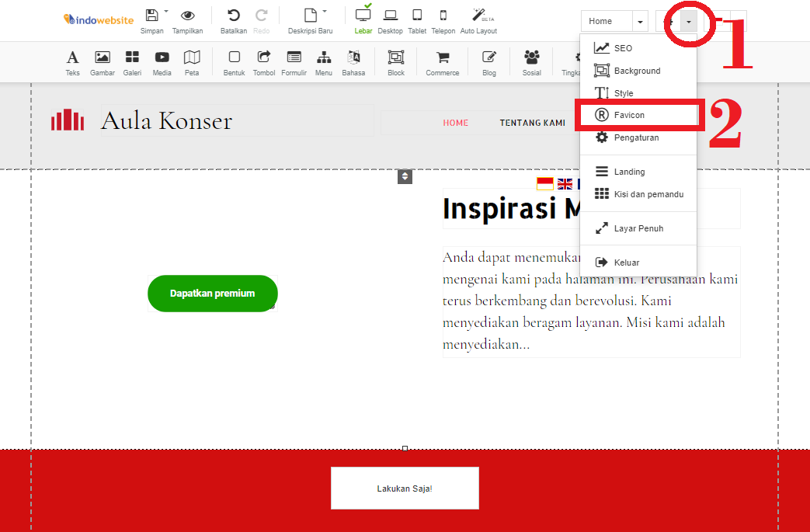Choose Layar Penuh from the menu
This screenshot has width=810, height=532.
click(x=638, y=228)
